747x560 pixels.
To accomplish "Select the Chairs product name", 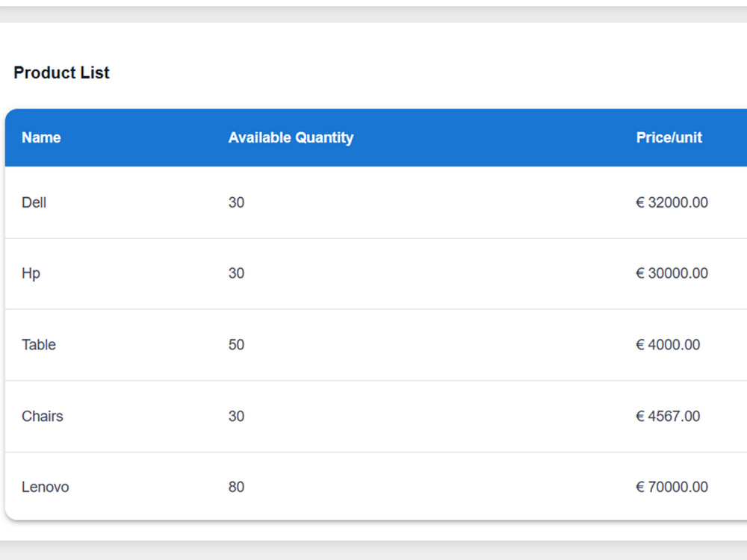I will coord(43,416).
